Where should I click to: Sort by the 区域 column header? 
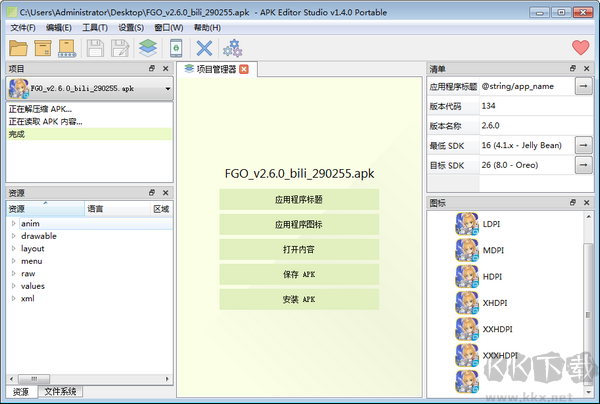click(161, 209)
